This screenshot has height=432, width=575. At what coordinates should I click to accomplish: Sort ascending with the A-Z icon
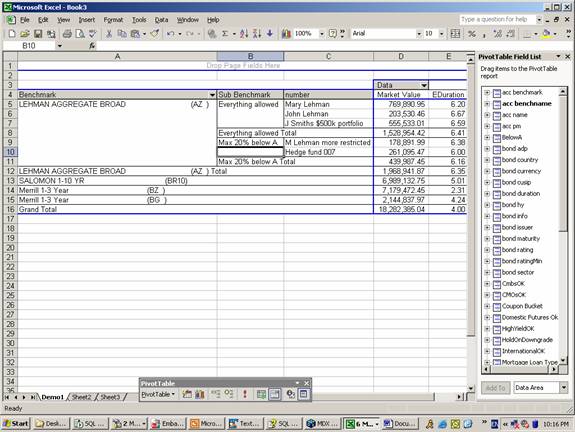(x=244, y=34)
